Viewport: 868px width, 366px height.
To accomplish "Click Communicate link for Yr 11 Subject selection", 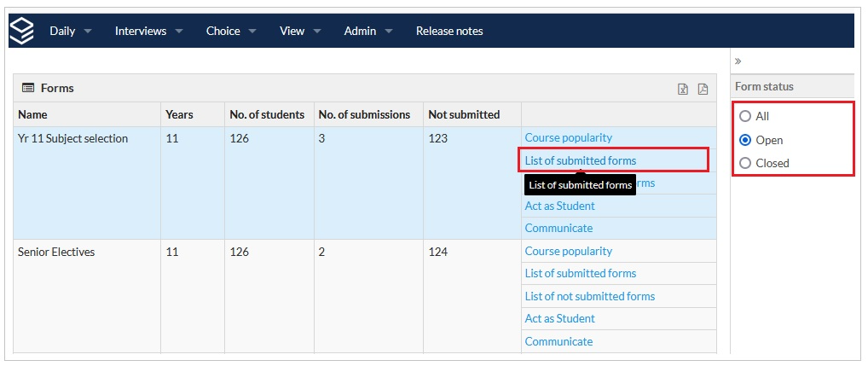I will pyautogui.click(x=558, y=228).
